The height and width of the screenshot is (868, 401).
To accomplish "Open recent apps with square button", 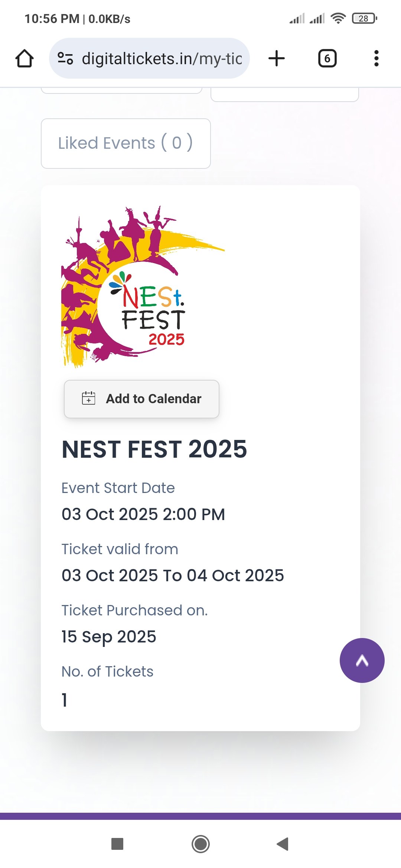I will (117, 844).
